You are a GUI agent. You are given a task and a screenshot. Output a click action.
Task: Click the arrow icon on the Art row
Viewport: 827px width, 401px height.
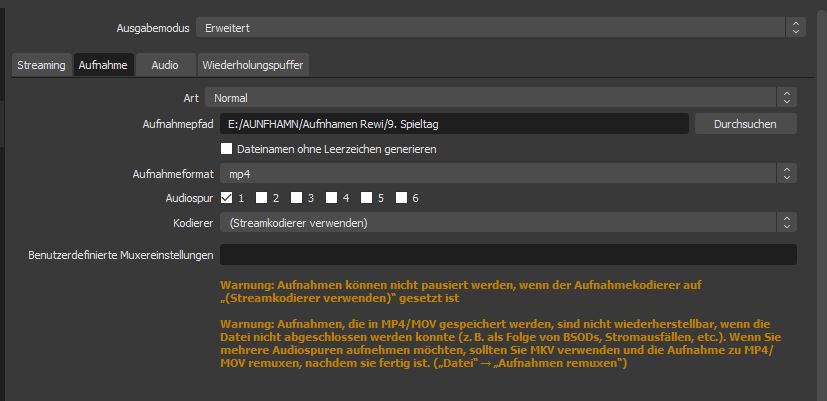point(787,98)
